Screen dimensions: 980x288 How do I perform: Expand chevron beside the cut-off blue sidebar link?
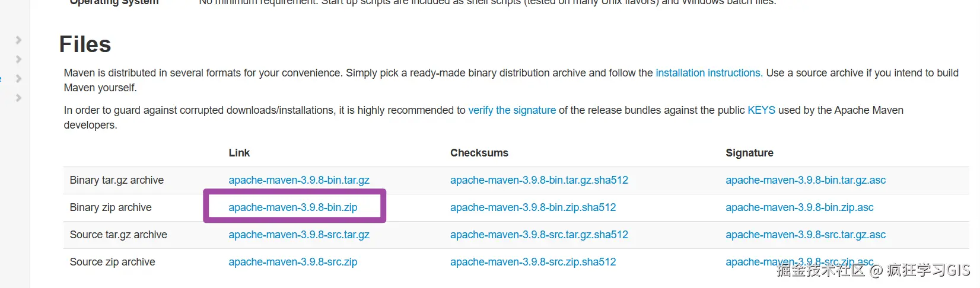tap(18, 79)
